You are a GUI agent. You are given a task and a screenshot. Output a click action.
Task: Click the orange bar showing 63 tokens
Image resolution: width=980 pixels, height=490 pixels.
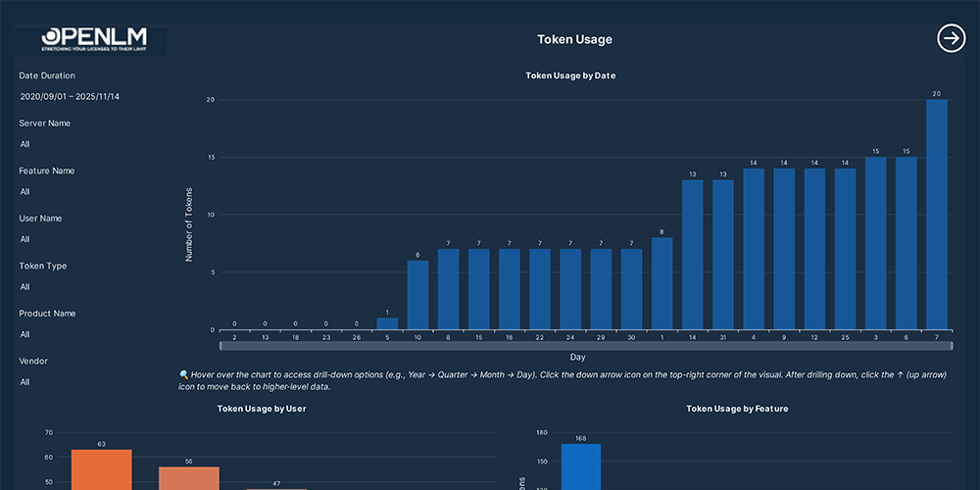pos(101,469)
